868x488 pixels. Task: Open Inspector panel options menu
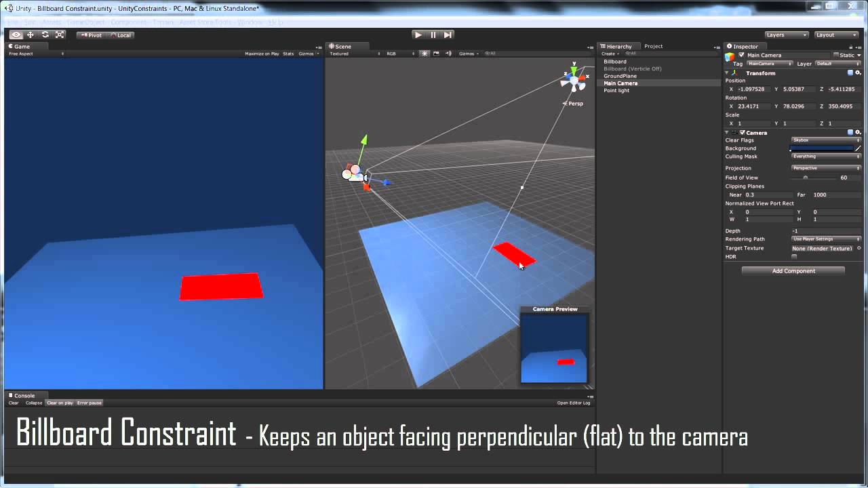tap(859, 47)
